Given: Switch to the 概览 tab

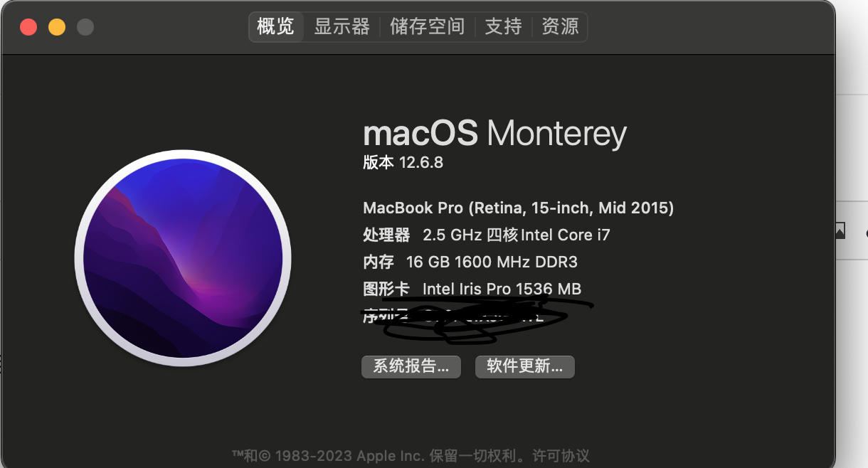Looking at the screenshot, I should 276,27.
